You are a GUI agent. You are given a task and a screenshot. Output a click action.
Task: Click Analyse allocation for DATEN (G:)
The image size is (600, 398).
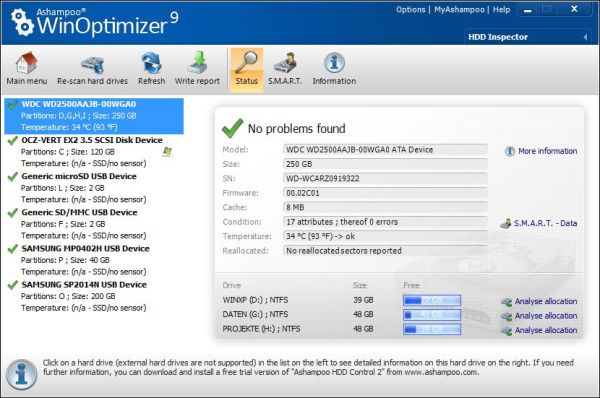pos(546,316)
